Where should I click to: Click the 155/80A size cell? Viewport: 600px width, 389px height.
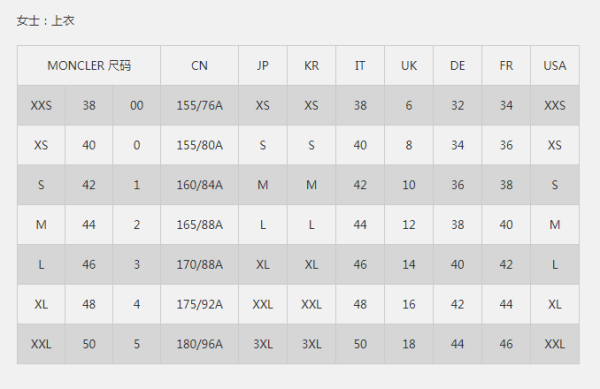(199, 145)
